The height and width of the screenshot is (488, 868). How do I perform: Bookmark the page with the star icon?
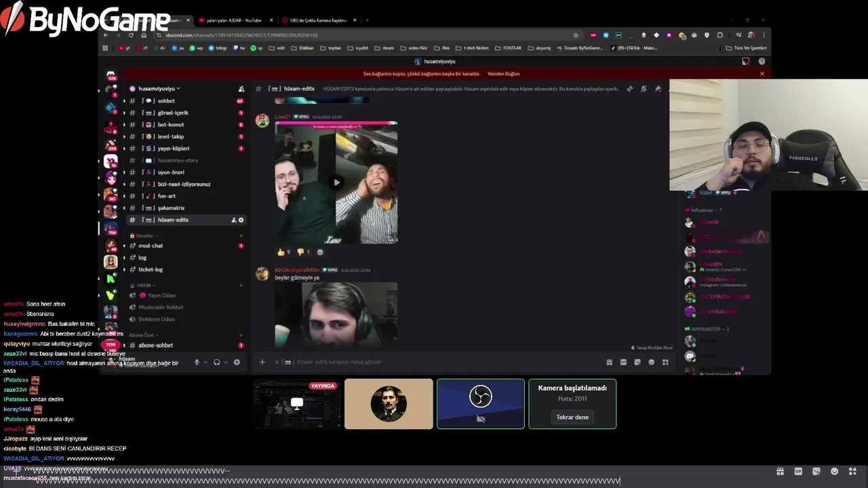[x=576, y=35]
